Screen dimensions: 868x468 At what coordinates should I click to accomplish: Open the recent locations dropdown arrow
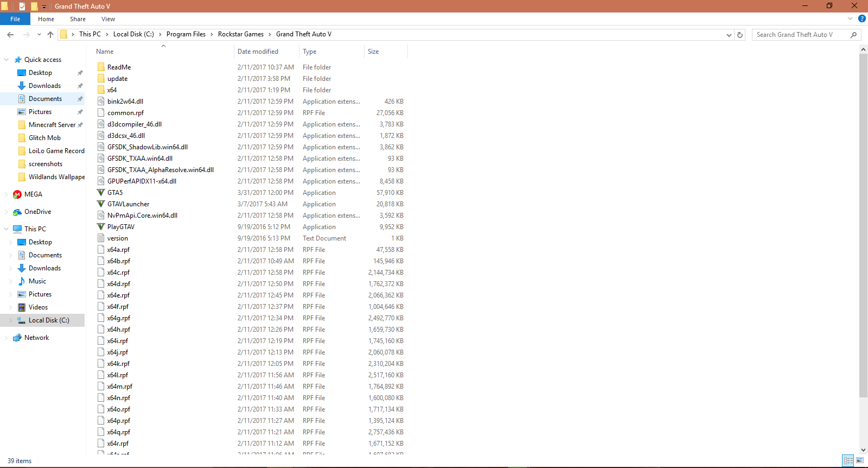(39, 34)
